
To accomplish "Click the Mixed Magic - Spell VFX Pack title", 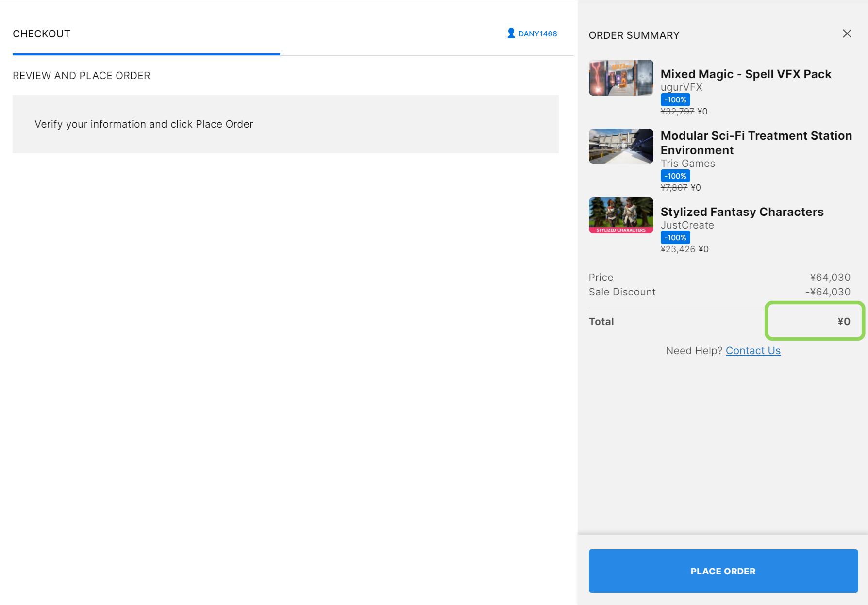I will (745, 74).
